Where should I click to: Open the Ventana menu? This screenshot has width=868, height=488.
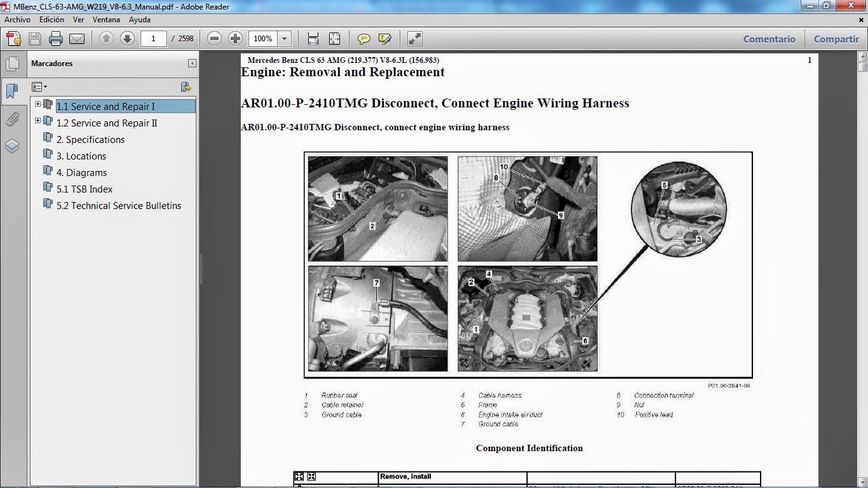(106, 20)
